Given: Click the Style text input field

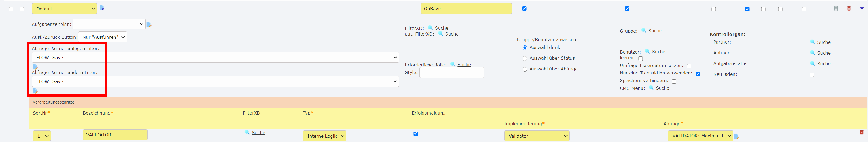Looking at the screenshot, I should tap(451, 73).
